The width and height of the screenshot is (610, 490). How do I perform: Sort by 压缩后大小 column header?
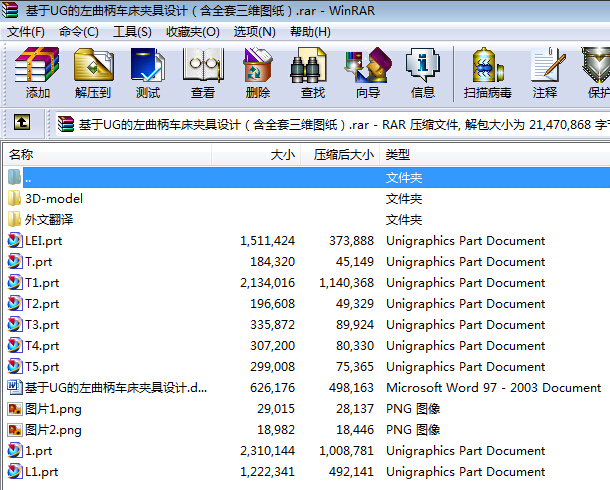click(340, 155)
